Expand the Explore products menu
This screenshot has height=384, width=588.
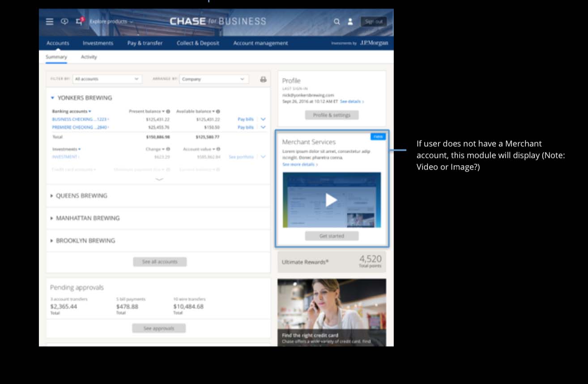(x=111, y=21)
